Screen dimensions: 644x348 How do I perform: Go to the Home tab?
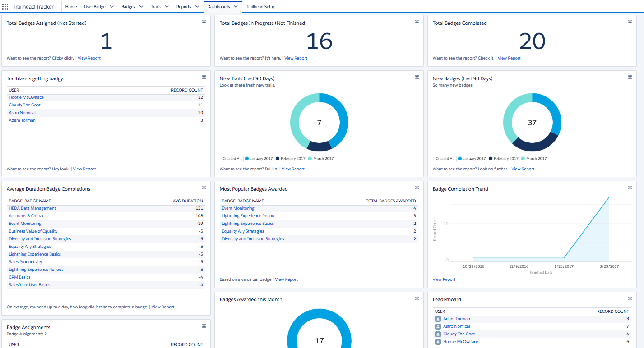(71, 7)
